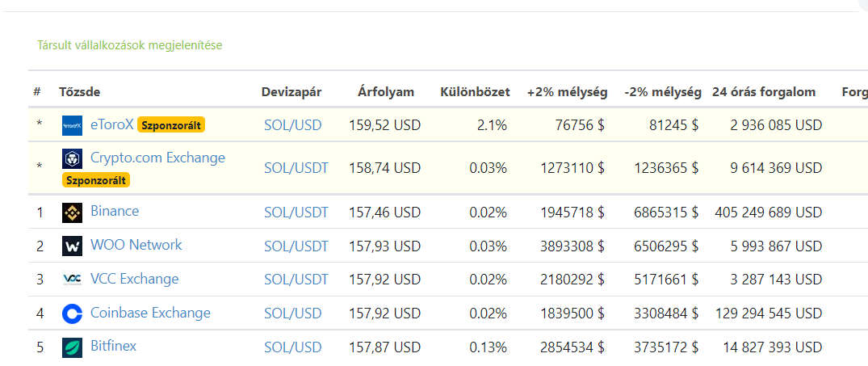The width and height of the screenshot is (868, 366).
Task: Open the Bitfinex exchange name link
Action: coord(114,346)
